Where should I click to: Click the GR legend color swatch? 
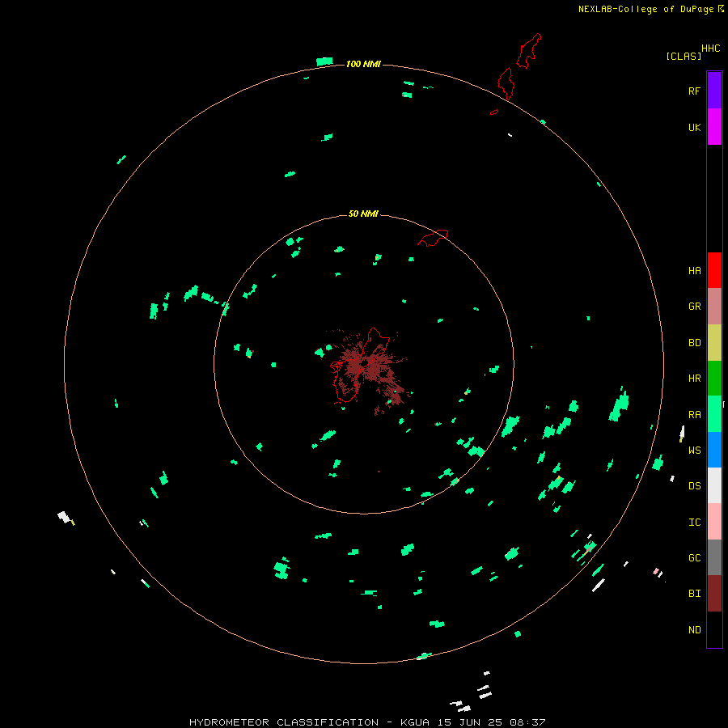714,307
